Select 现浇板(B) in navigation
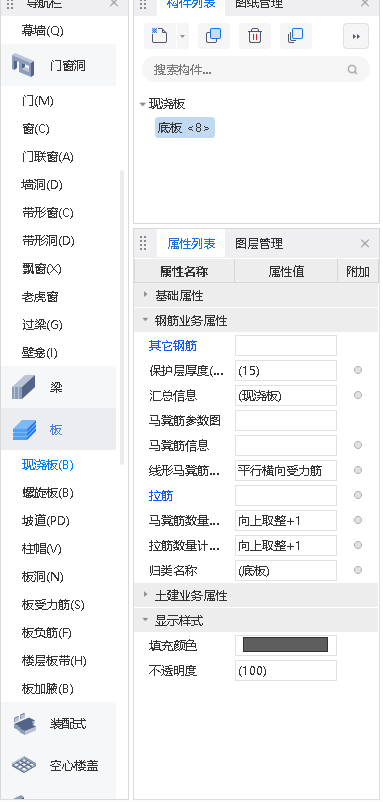 (48, 465)
